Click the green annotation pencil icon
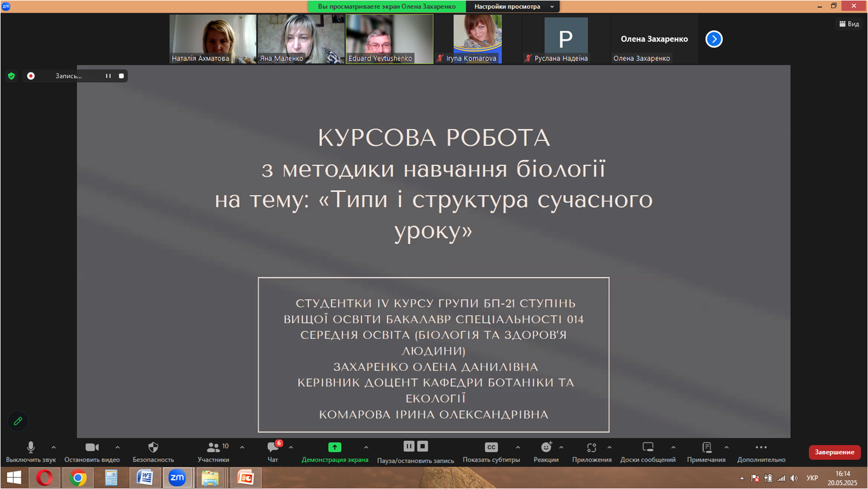 (18, 421)
